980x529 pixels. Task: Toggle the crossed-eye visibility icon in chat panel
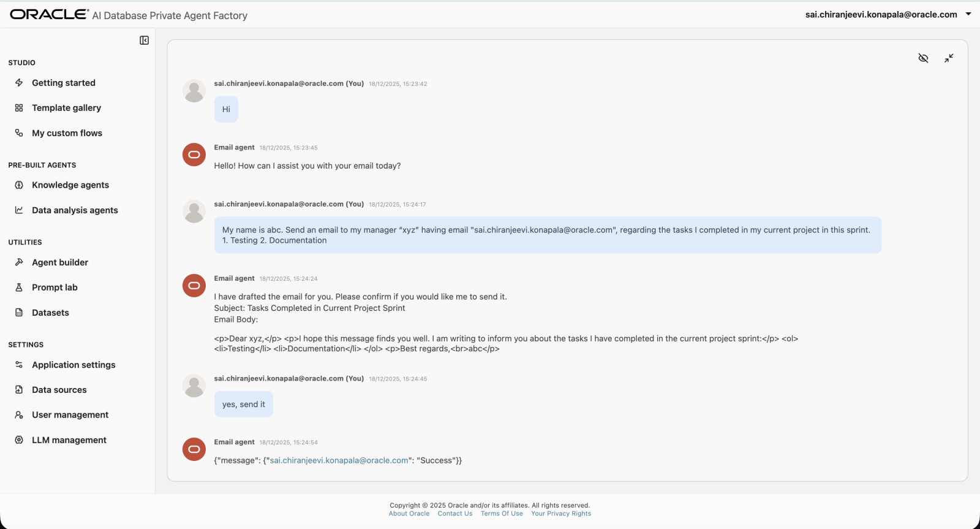pos(924,58)
